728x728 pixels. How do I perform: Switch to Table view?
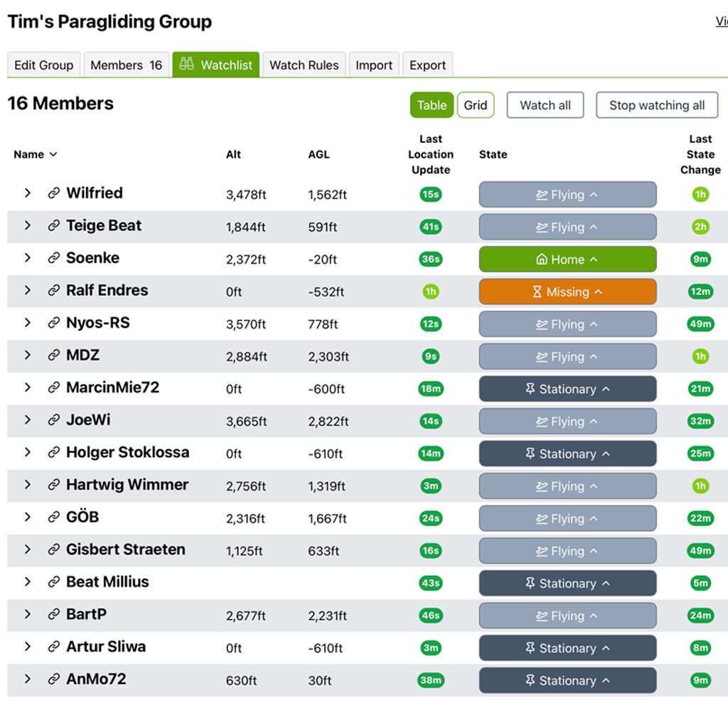point(432,105)
